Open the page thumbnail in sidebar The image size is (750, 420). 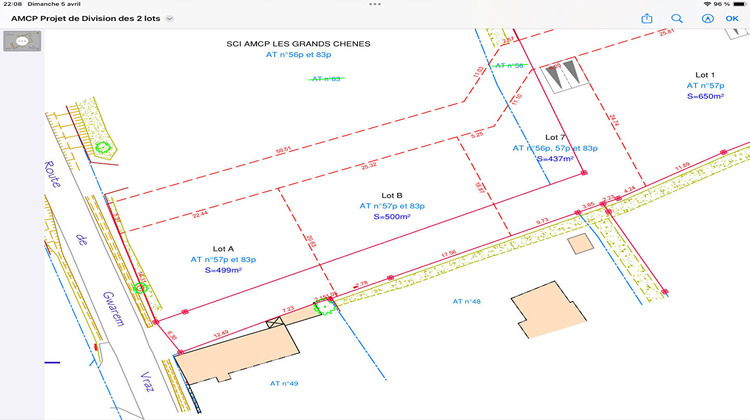[22, 41]
